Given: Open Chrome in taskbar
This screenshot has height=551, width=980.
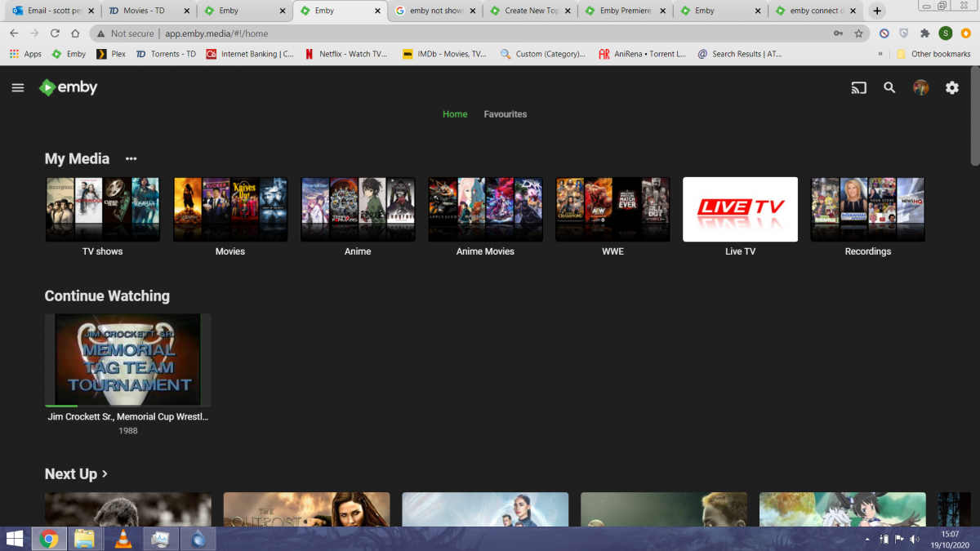Looking at the screenshot, I should [x=48, y=539].
